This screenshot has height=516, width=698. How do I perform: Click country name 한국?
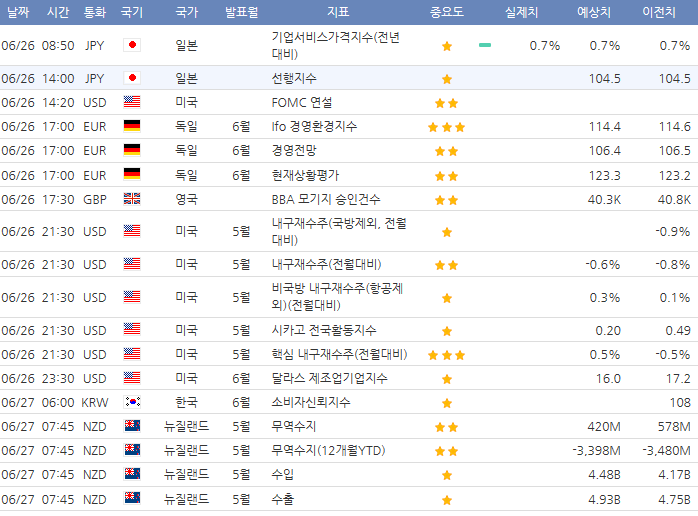tap(187, 402)
